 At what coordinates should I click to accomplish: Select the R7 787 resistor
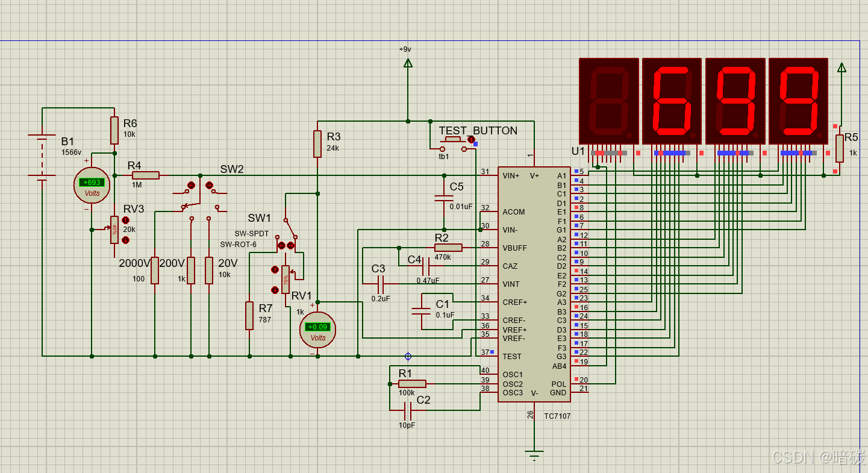[249, 316]
